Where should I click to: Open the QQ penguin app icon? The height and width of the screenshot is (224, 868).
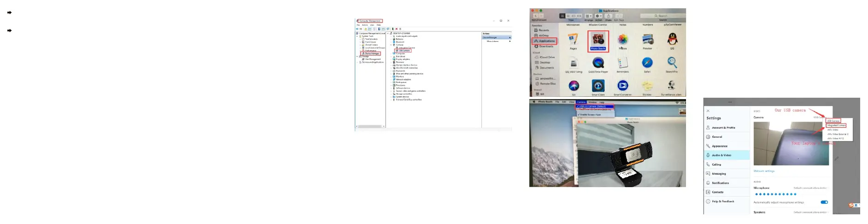click(x=672, y=40)
